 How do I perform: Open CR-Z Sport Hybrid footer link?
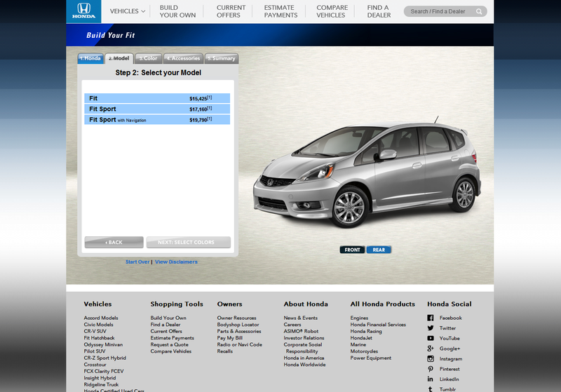(104, 358)
